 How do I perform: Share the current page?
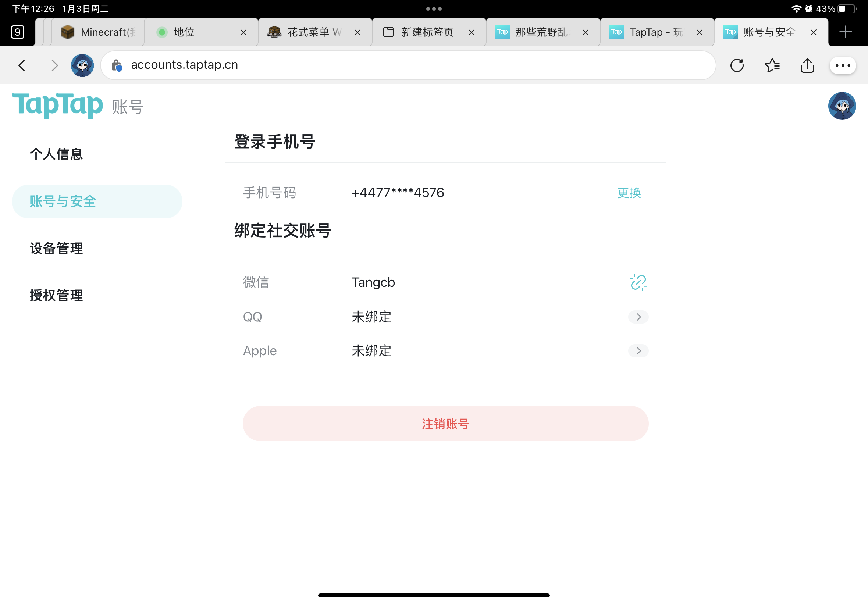click(807, 65)
